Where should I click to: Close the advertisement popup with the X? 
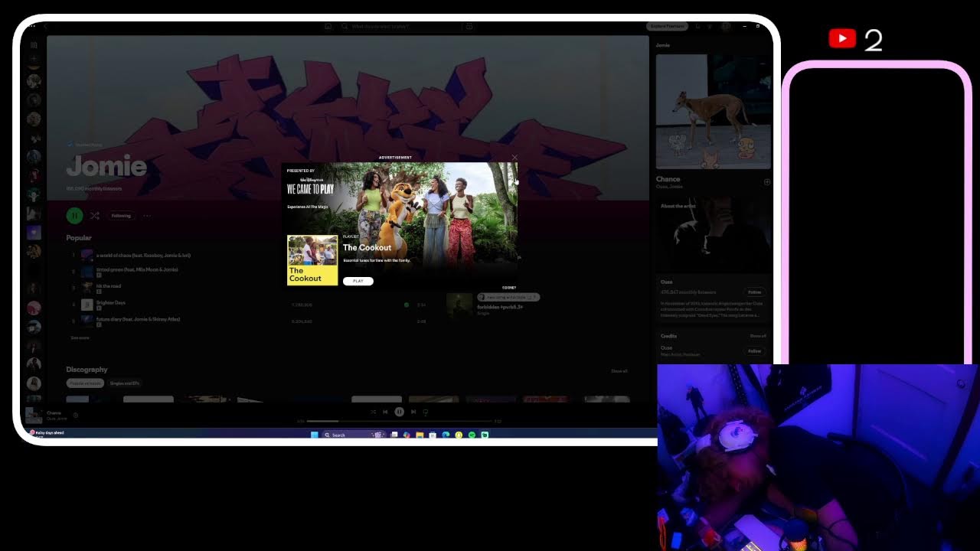point(514,158)
